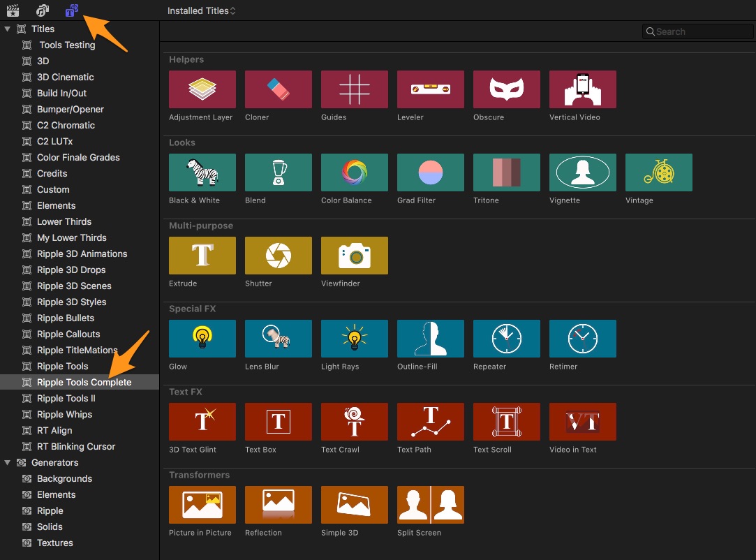
Task: Select the Extrude title
Action: point(202,255)
